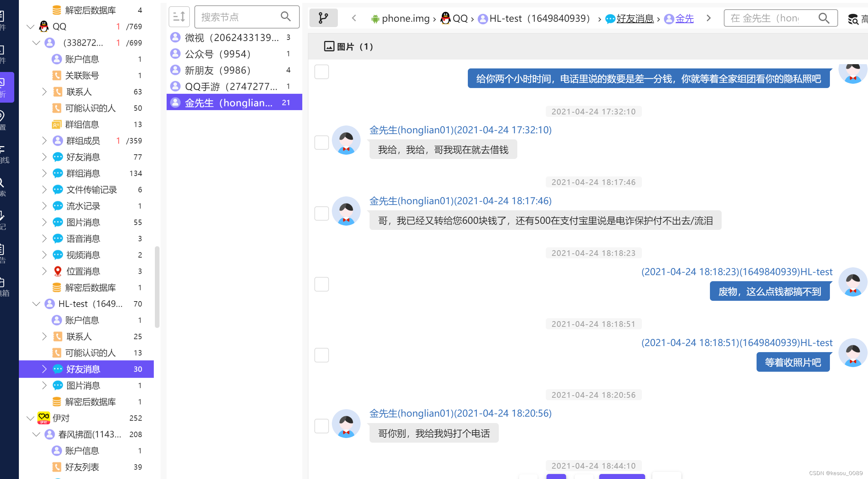
Task: Expand the 群组消息 tree node
Action: (44, 174)
